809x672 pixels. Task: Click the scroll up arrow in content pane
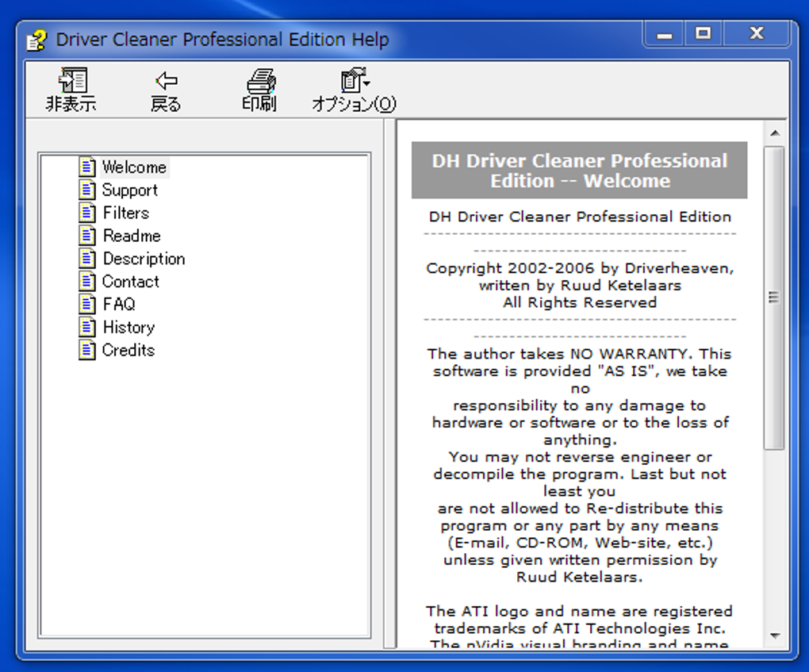click(774, 133)
